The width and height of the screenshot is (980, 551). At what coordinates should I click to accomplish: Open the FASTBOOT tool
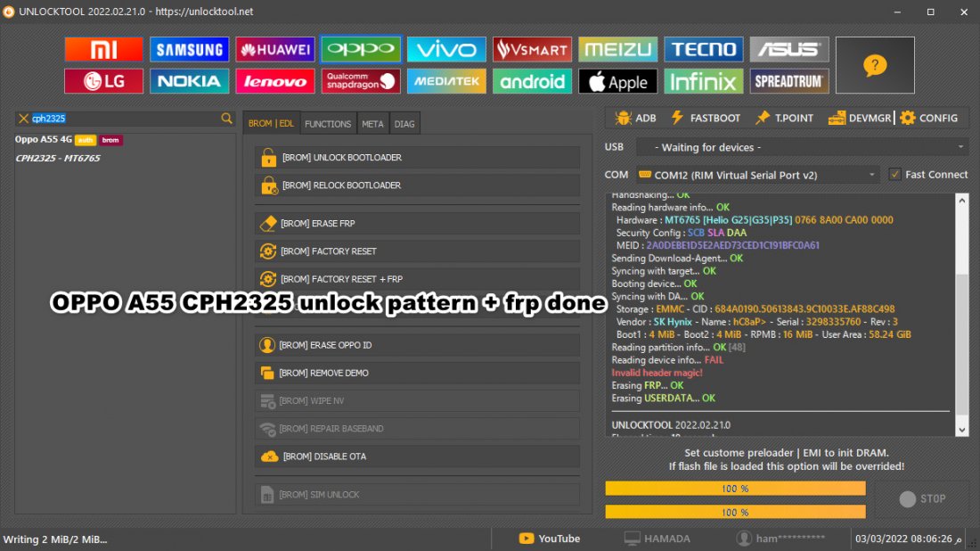click(705, 118)
